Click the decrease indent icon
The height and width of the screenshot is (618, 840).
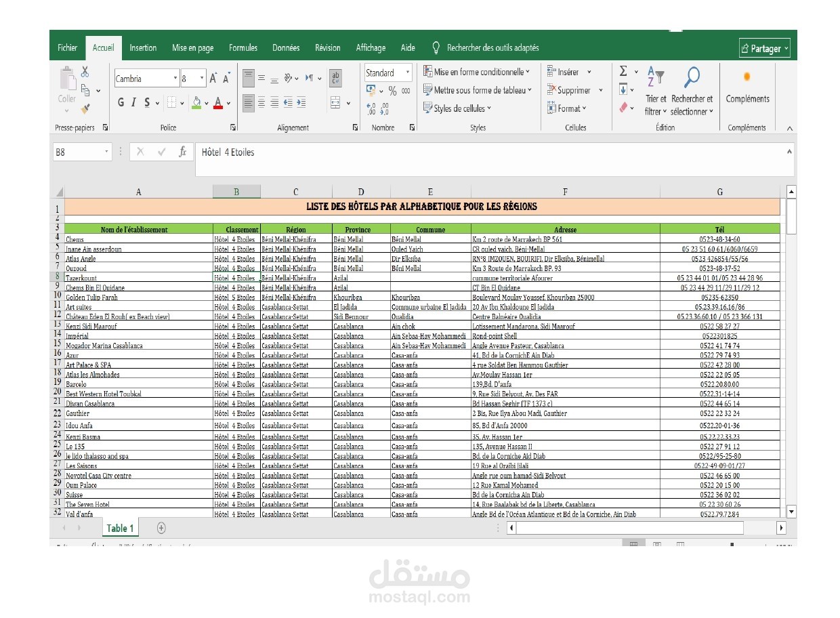click(288, 102)
